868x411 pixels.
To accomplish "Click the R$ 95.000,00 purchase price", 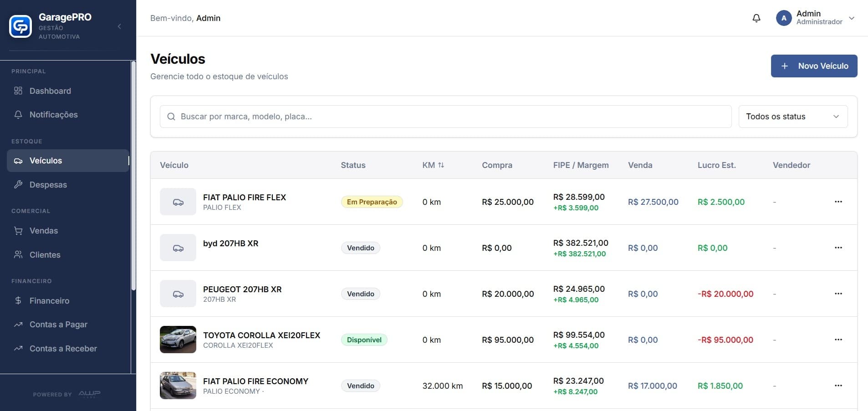I will (508, 340).
